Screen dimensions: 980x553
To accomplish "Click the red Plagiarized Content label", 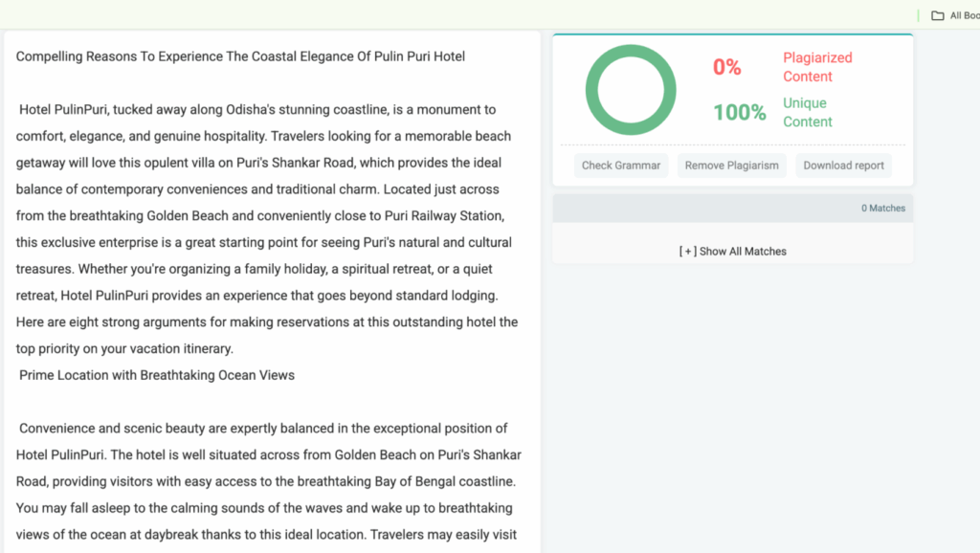I will 816,67.
